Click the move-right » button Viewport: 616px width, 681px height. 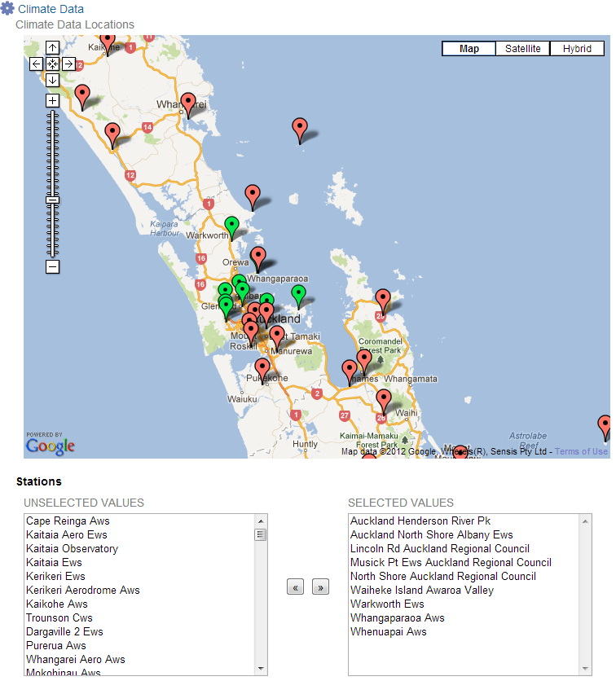point(320,587)
